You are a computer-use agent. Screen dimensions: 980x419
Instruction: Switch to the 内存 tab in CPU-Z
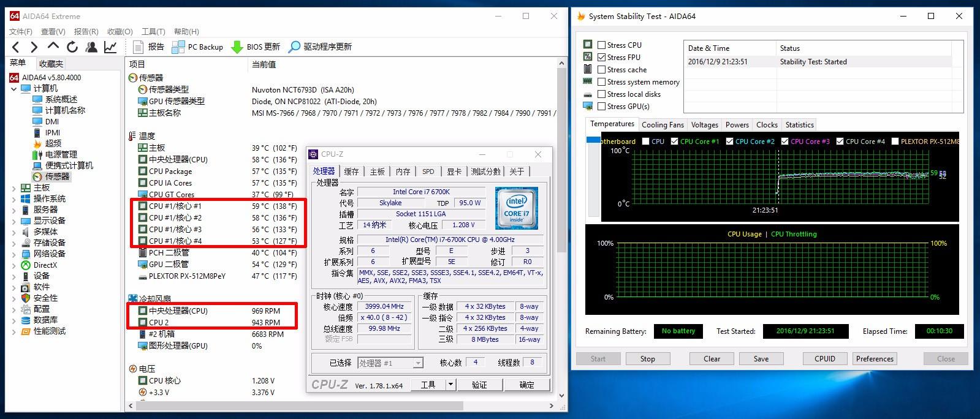point(403,172)
